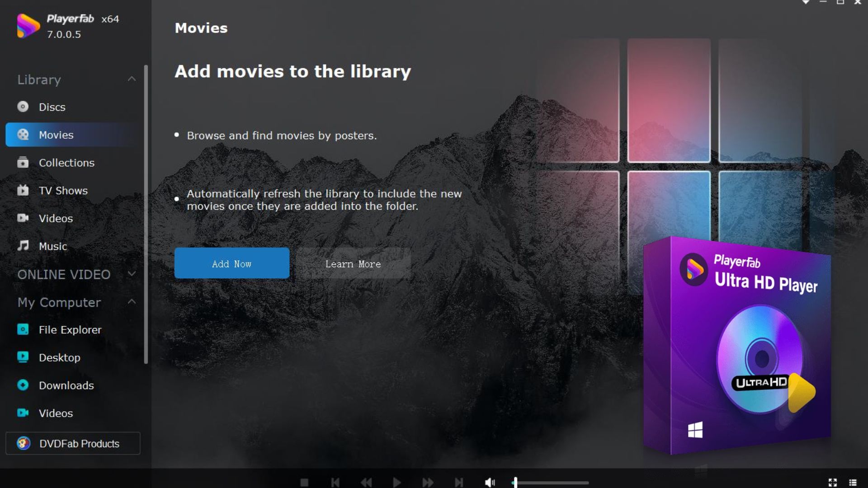868x488 pixels.
Task: Select the Movies library item
Action: click(x=72, y=135)
